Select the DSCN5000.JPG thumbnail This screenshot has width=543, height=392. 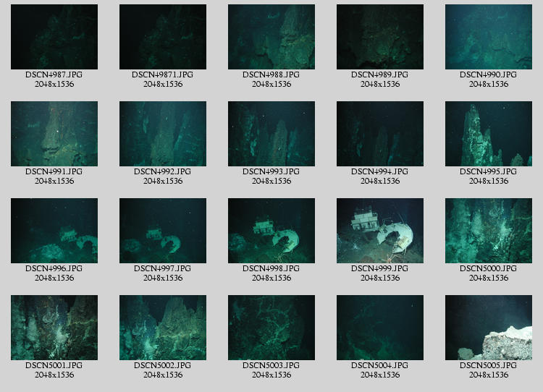tap(489, 231)
